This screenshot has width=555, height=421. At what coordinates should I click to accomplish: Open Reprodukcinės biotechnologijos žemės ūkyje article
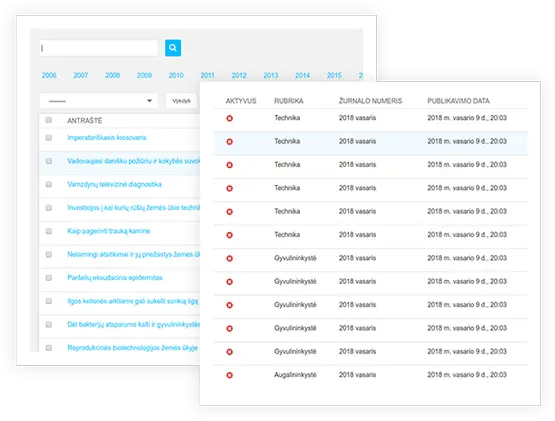coord(132,348)
